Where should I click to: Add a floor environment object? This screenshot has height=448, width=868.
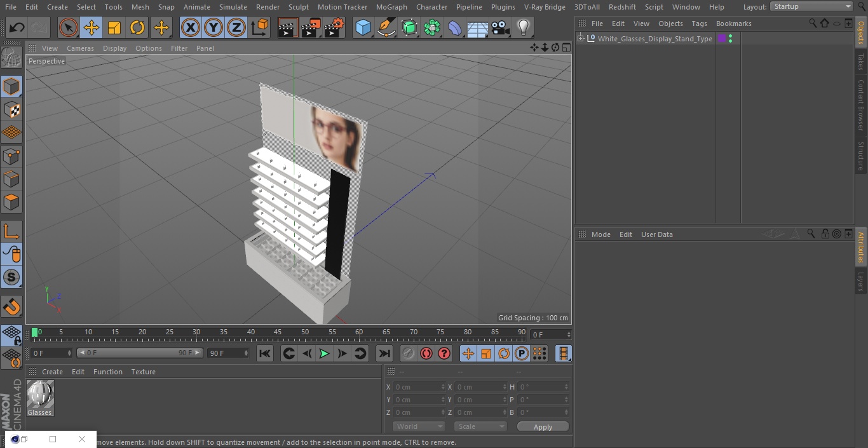click(477, 28)
